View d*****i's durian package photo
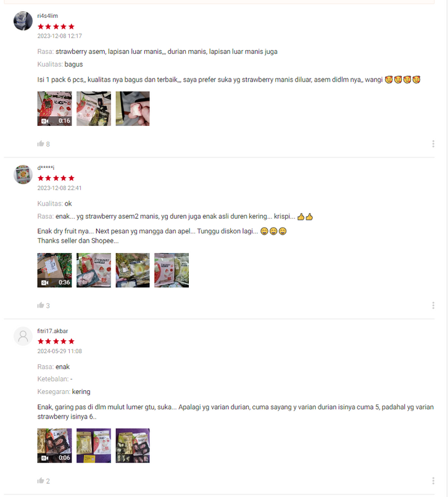The image size is (448, 497). (133, 270)
